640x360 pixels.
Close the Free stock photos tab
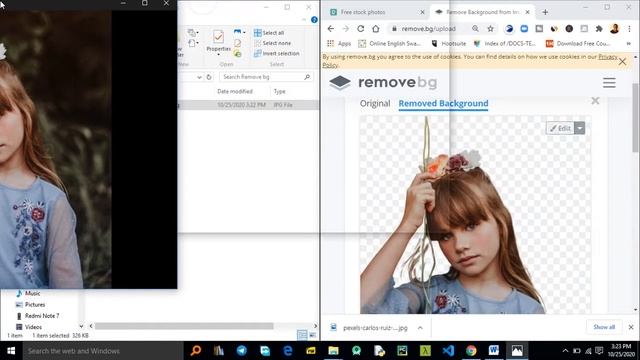(x=422, y=12)
